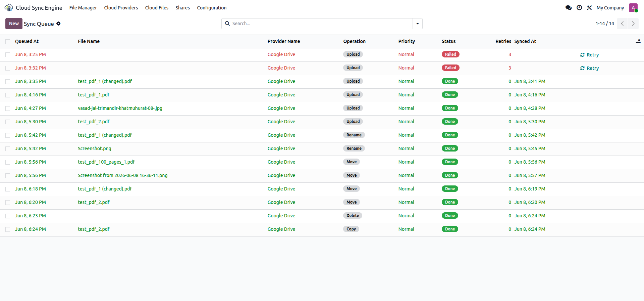Open the developer tools icon
The height and width of the screenshot is (301, 644).
[589, 8]
